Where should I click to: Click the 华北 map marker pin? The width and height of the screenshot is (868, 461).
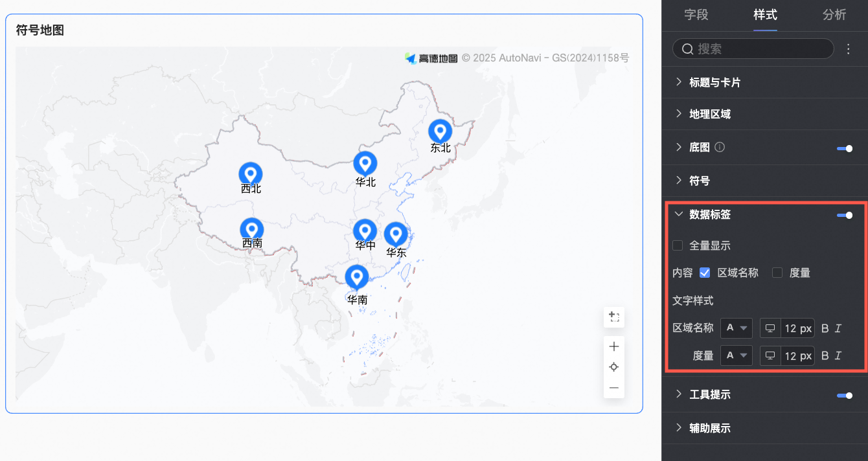tap(365, 164)
